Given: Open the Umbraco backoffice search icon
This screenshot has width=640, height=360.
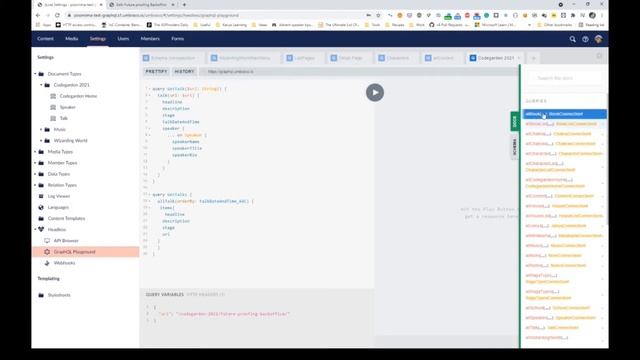Looking at the screenshot, I should point(573,39).
